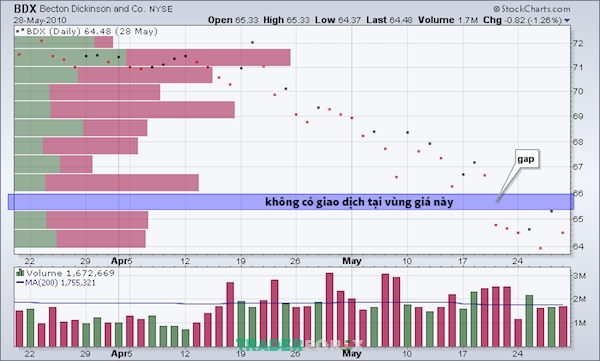The height and width of the screenshot is (361, 600).
Task: Click the blue no-trade price zone band
Action: [x=291, y=202]
